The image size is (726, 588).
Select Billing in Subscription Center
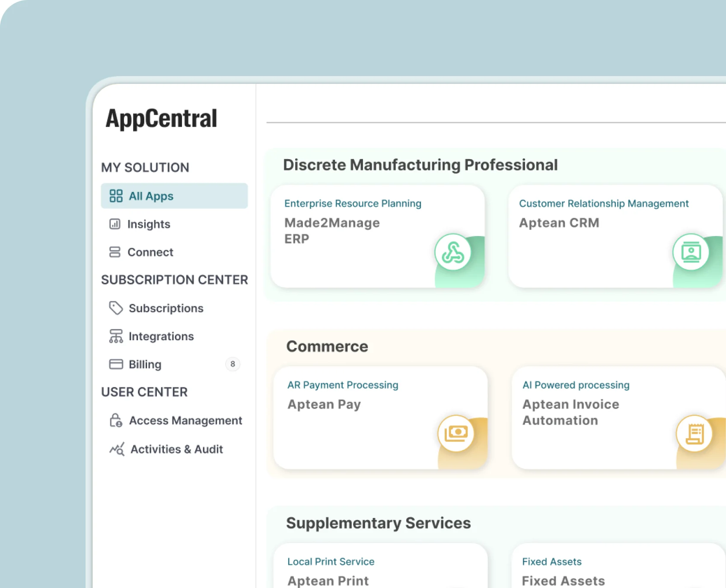pos(174,364)
